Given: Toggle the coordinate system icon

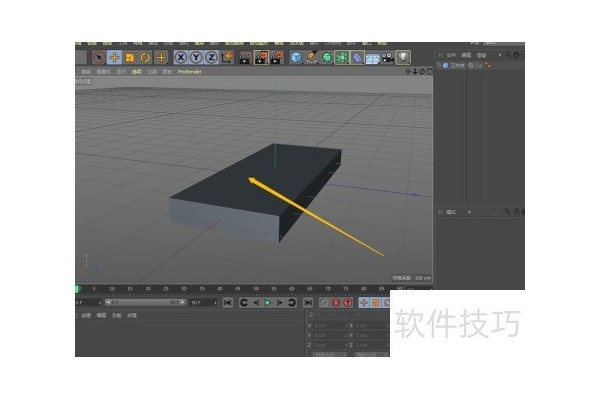Looking at the screenshot, I should coord(227,57).
